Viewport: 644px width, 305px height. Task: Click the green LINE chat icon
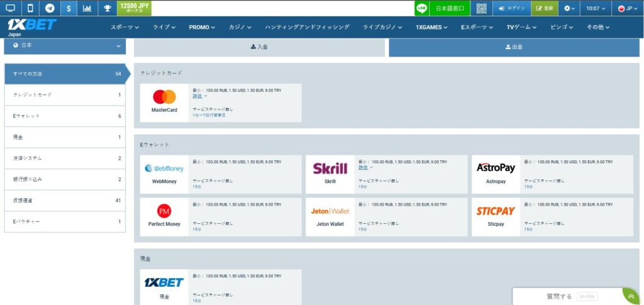(421, 8)
